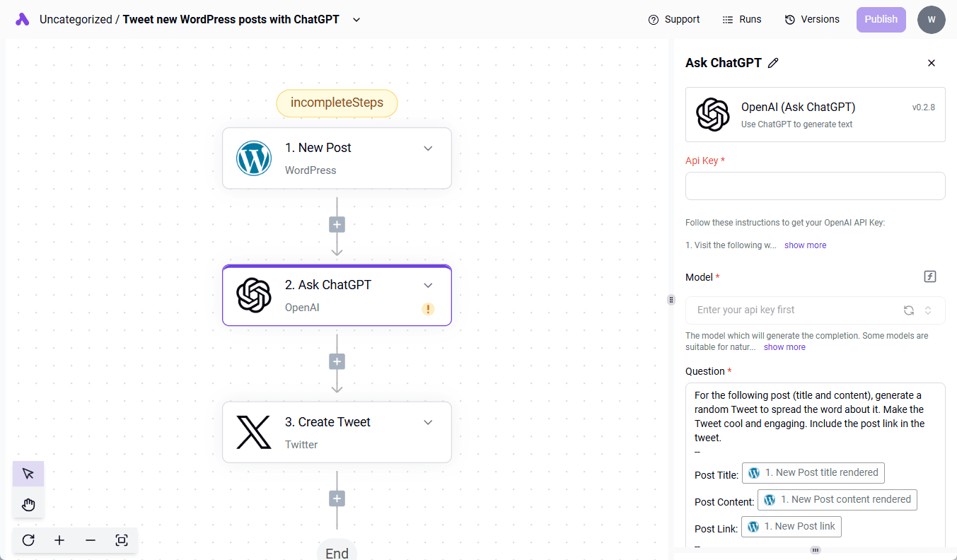Refresh the Model options list
The image size is (957, 560).
[909, 310]
